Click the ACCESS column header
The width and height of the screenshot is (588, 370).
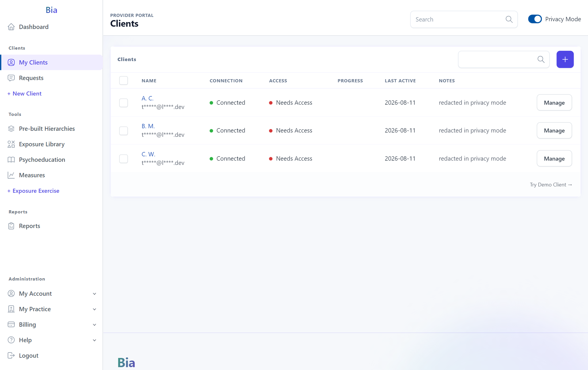(x=278, y=81)
